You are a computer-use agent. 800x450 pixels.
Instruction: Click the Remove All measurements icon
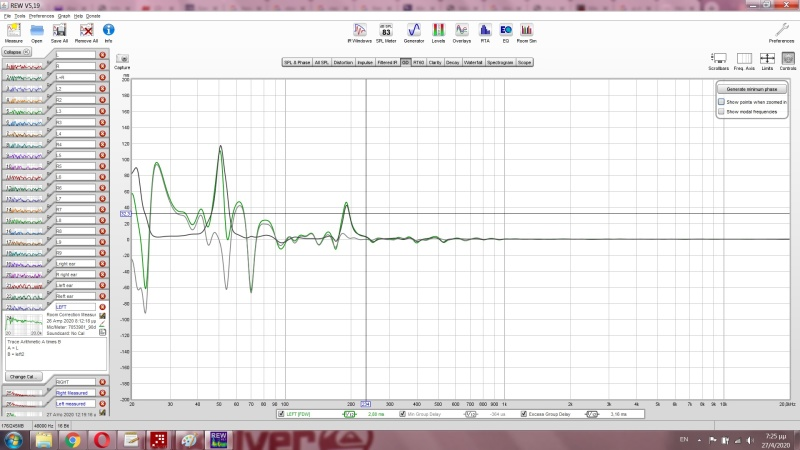[x=87, y=32]
